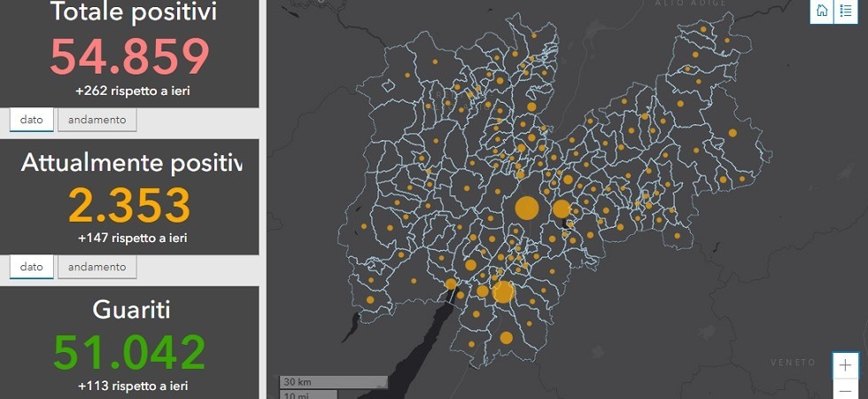Select "dato" tab under Attualmente positivi
The image size is (868, 399).
[32, 266]
